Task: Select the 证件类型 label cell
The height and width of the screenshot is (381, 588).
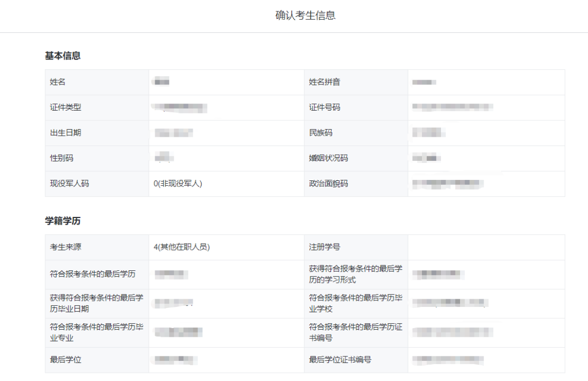Action: [x=97, y=108]
